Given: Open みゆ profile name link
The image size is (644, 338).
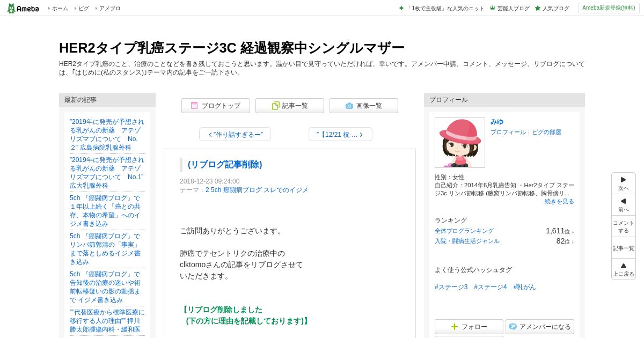Looking at the screenshot, I should coord(497,122).
